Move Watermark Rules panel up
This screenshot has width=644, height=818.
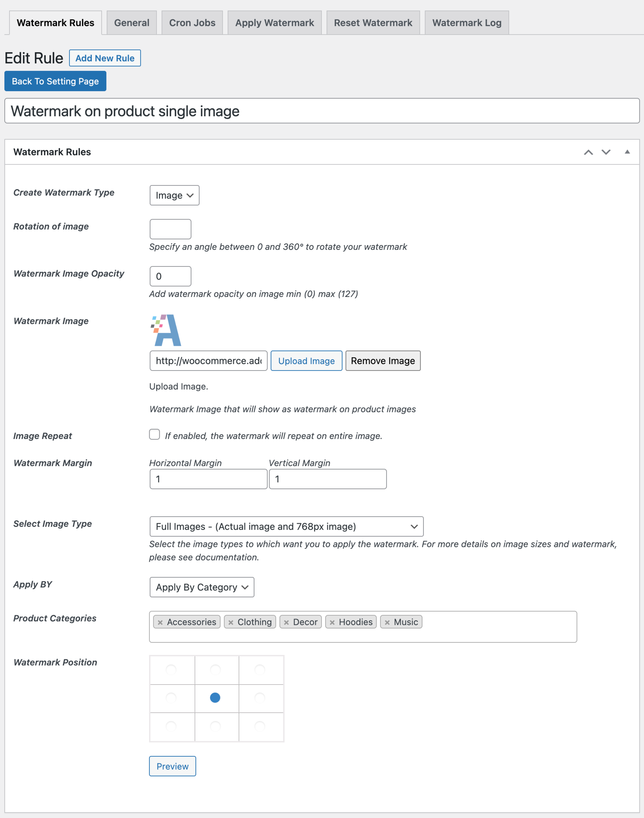(x=588, y=152)
